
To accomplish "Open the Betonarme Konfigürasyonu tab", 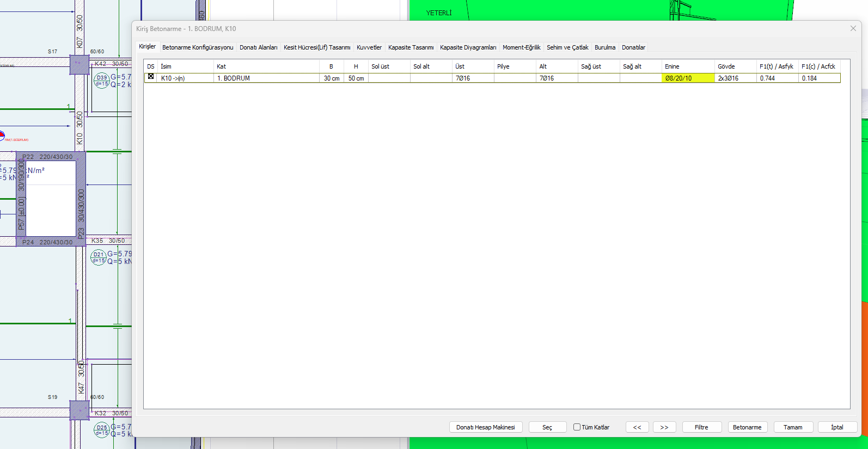I will [197, 47].
